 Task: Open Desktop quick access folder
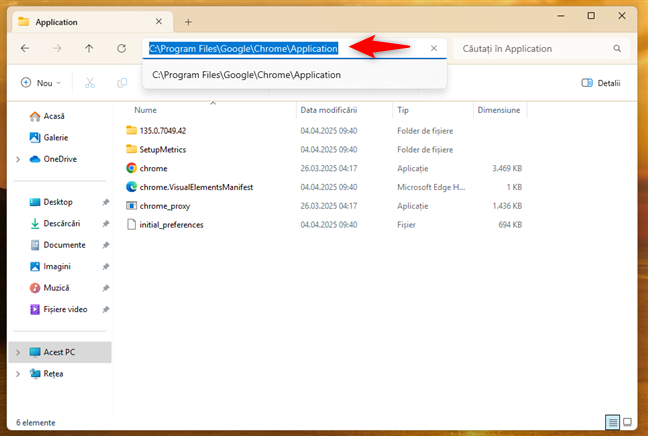point(58,202)
